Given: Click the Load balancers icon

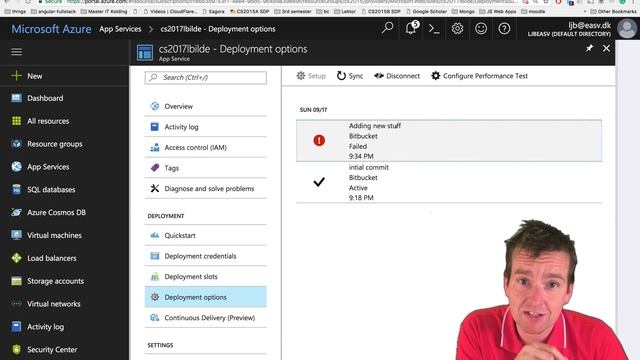Looking at the screenshot, I should click(16, 258).
